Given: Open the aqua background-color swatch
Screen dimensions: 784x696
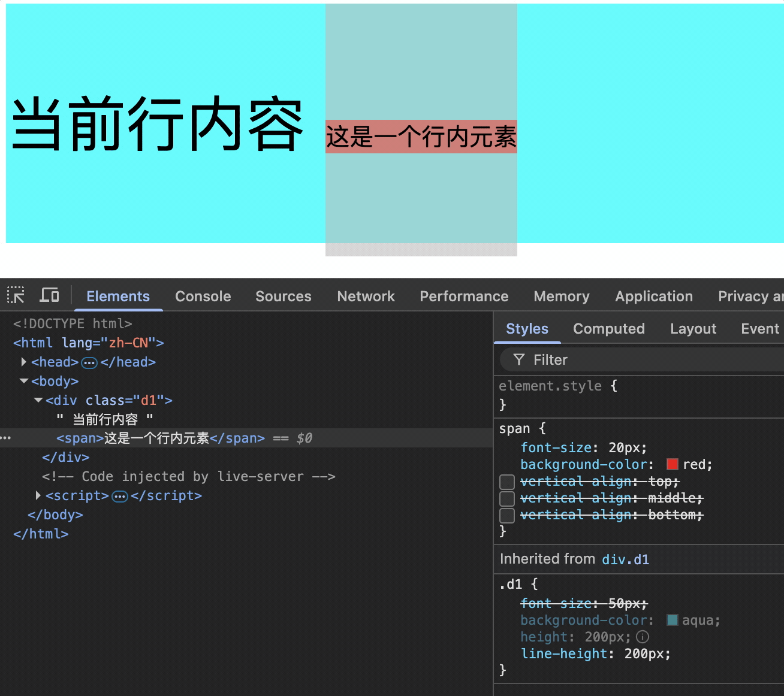Looking at the screenshot, I should point(673,620).
